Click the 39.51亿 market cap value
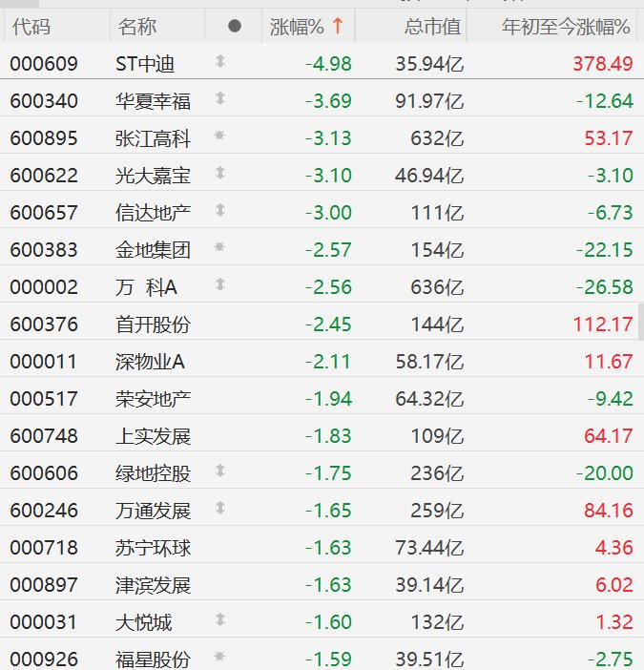The image size is (644, 670). [x=429, y=659]
